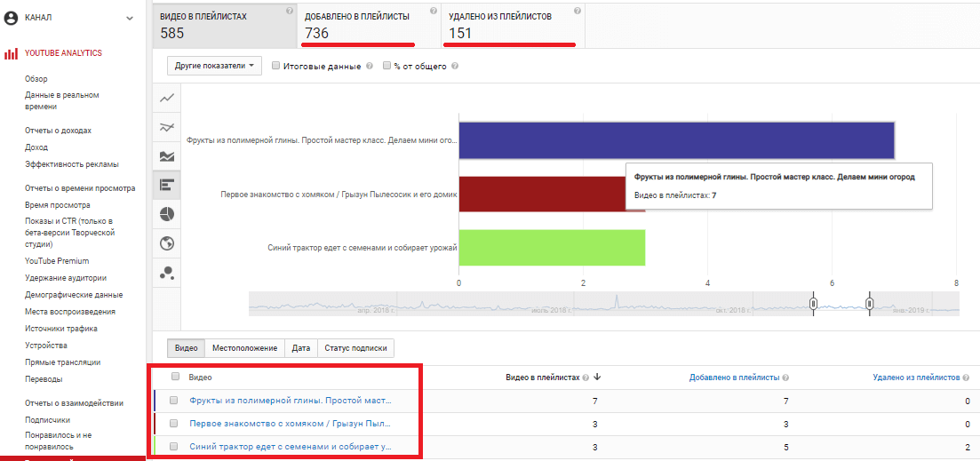This screenshot has width=980, height=461.
Task: Switch to the 'Местоположение' tab
Action: click(244, 348)
